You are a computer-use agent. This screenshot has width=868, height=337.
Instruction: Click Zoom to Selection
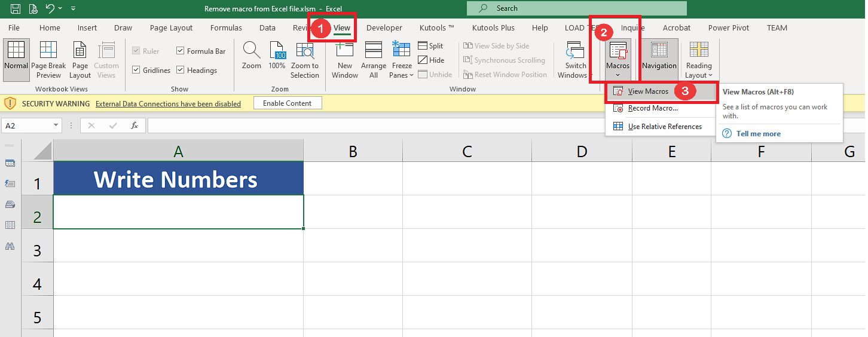(305, 60)
